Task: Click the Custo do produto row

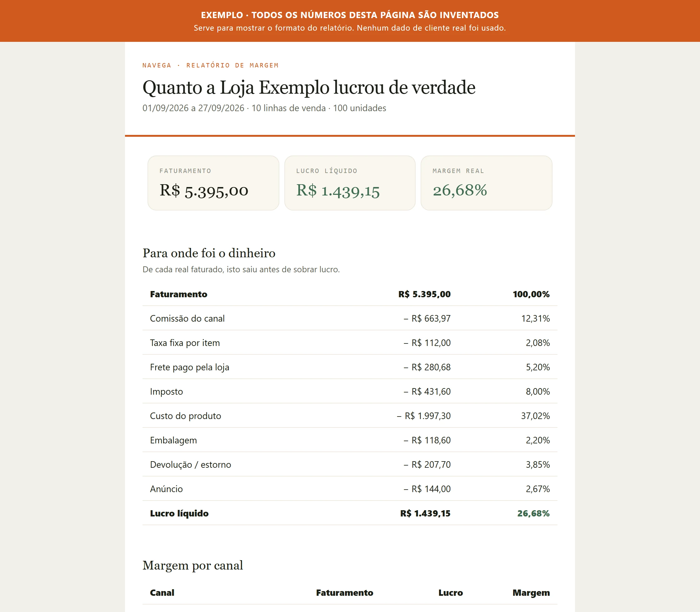Action: (x=350, y=416)
